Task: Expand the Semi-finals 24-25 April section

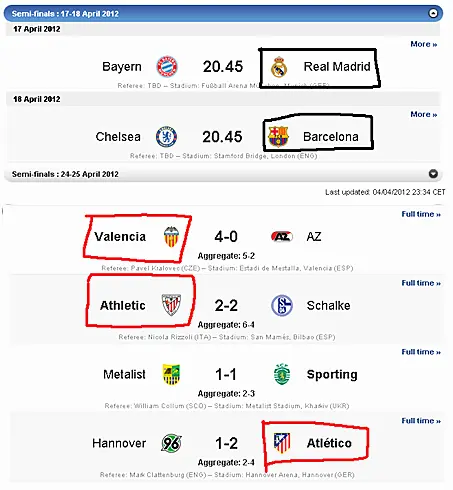Action: click(x=433, y=174)
